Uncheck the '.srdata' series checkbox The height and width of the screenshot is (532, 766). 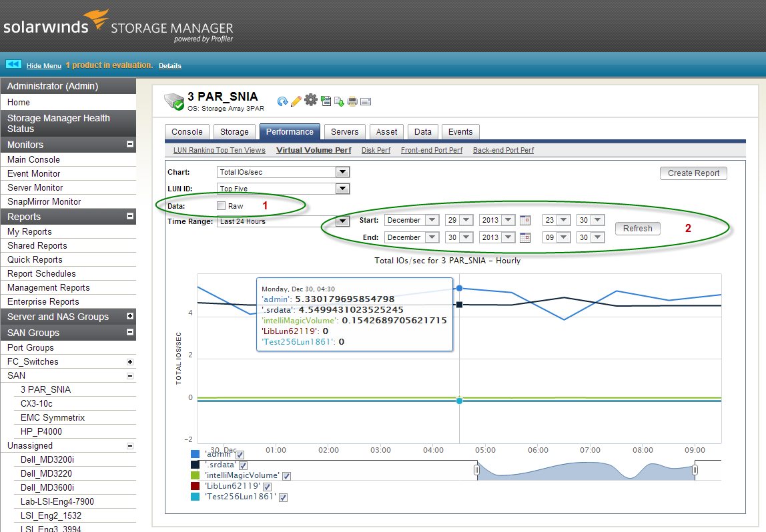(244, 465)
